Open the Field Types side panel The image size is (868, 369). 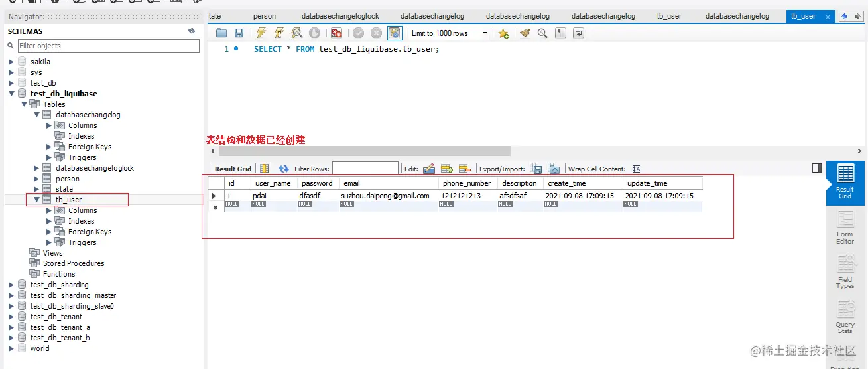[845, 272]
